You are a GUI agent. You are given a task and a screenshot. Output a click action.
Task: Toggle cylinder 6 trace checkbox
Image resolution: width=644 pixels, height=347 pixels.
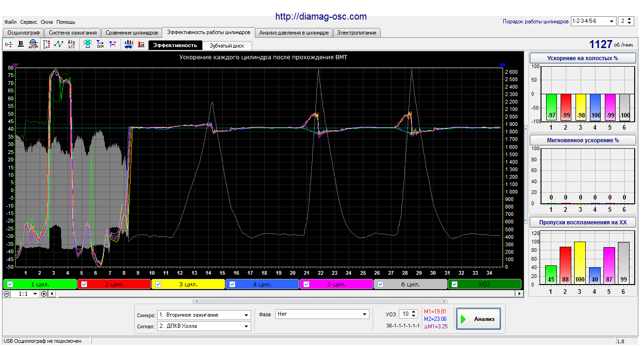[x=381, y=284]
